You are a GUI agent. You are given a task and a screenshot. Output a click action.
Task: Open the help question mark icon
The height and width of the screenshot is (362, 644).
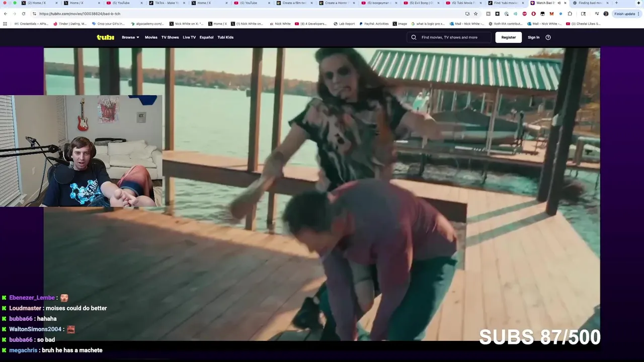[548, 37]
